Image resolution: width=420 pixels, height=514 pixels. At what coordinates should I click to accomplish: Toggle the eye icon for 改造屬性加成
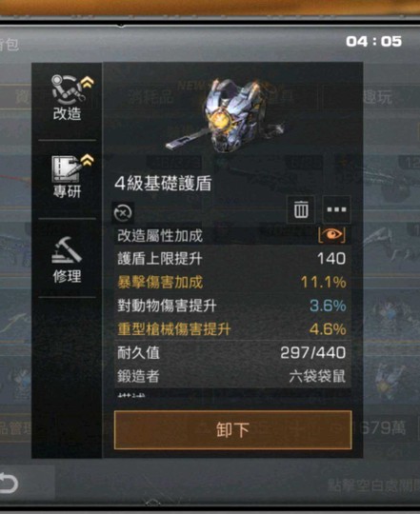(331, 234)
